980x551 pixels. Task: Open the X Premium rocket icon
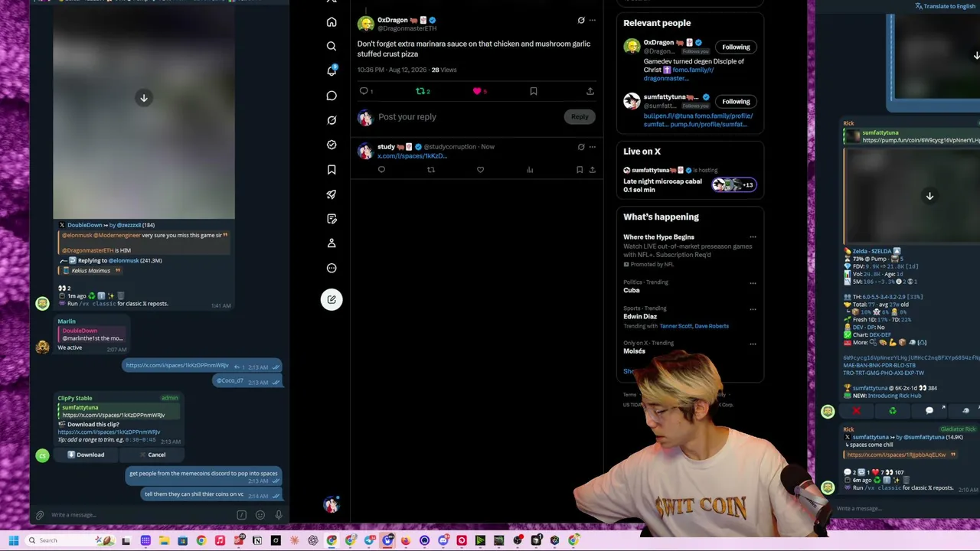coord(332,194)
